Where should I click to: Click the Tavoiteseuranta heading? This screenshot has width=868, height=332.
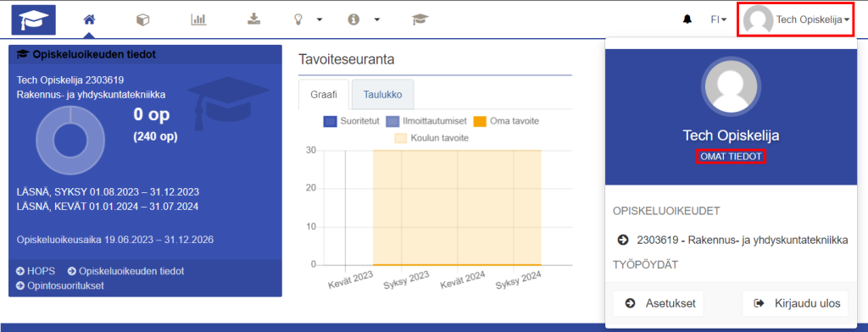point(347,60)
